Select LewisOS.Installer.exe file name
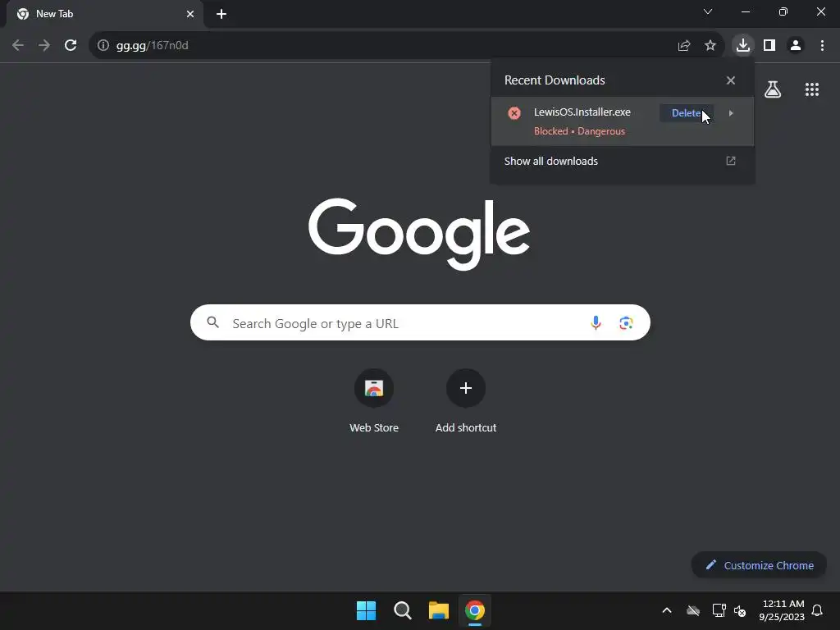The width and height of the screenshot is (840, 630). coord(582,112)
